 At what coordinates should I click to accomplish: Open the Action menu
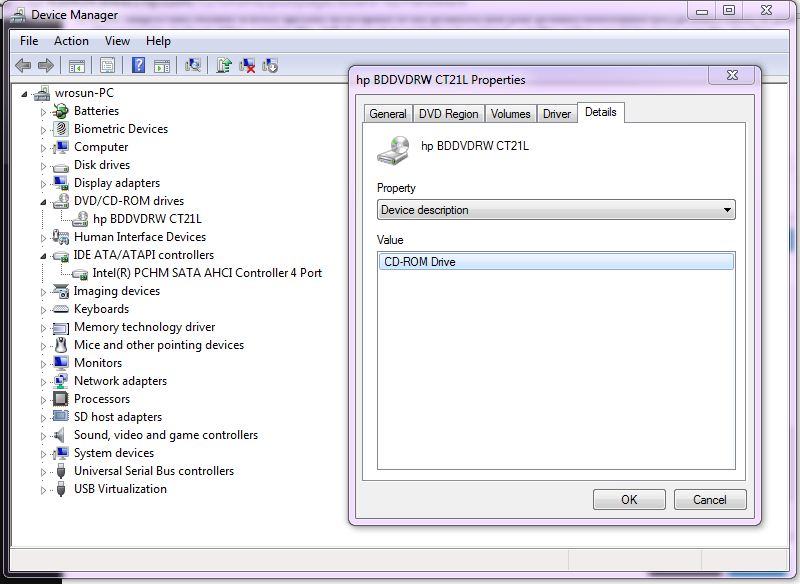point(71,41)
